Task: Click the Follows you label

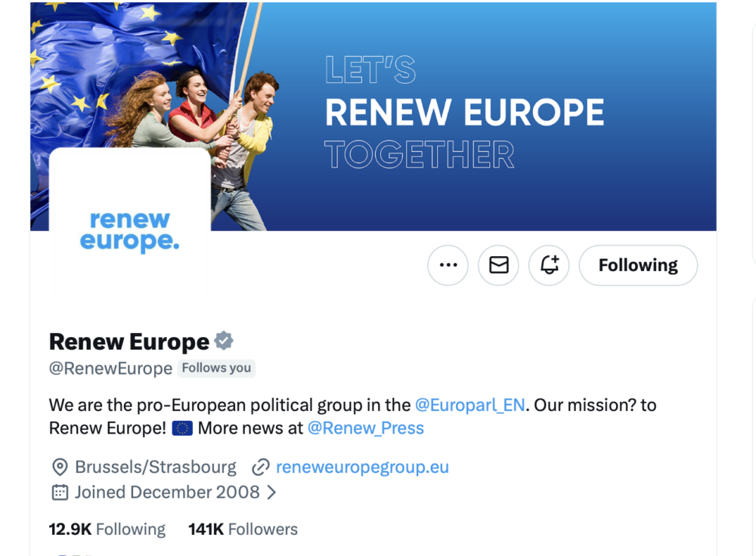Action: (216, 369)
